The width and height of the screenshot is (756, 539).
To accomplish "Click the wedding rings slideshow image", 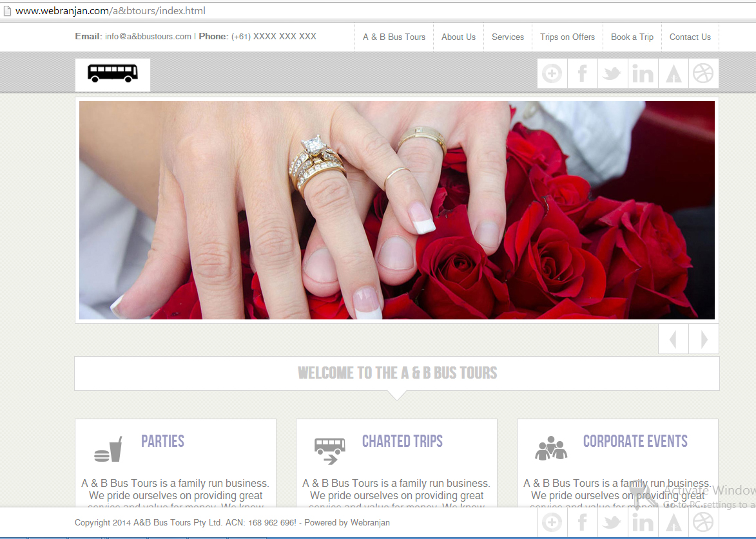I will click(x=397, y=210).
